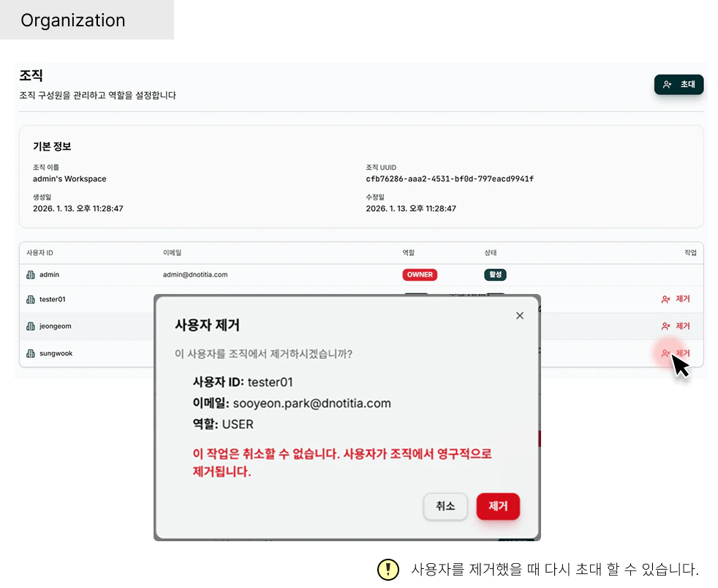Click red 제거 confirm button in dialog

(x=498, y=506)
